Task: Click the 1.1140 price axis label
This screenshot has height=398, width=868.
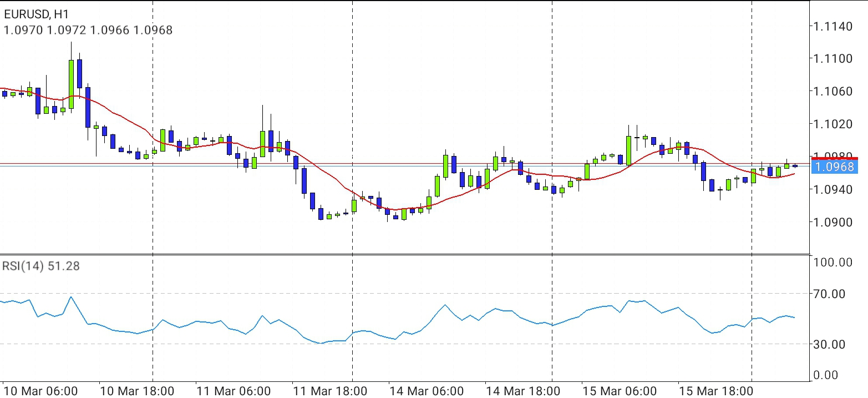Action: [x=832, y=26]
